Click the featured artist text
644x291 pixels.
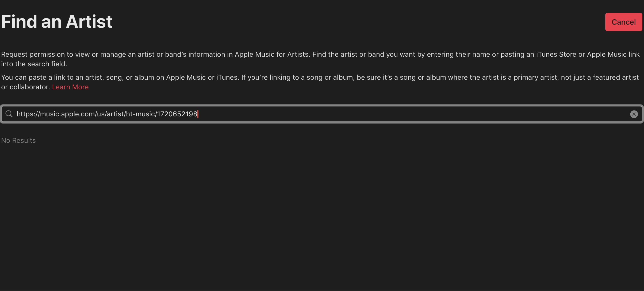pyautogui.click(x=615, y=78)
